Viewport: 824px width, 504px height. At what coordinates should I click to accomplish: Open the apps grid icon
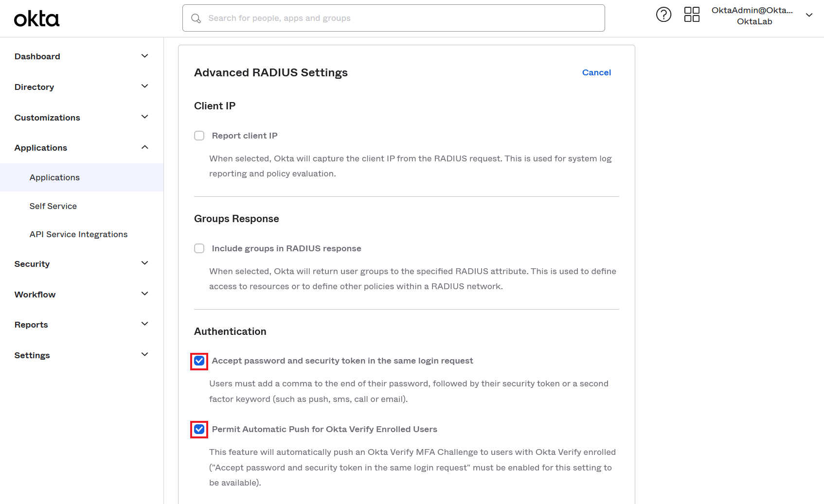coord(692,15)
